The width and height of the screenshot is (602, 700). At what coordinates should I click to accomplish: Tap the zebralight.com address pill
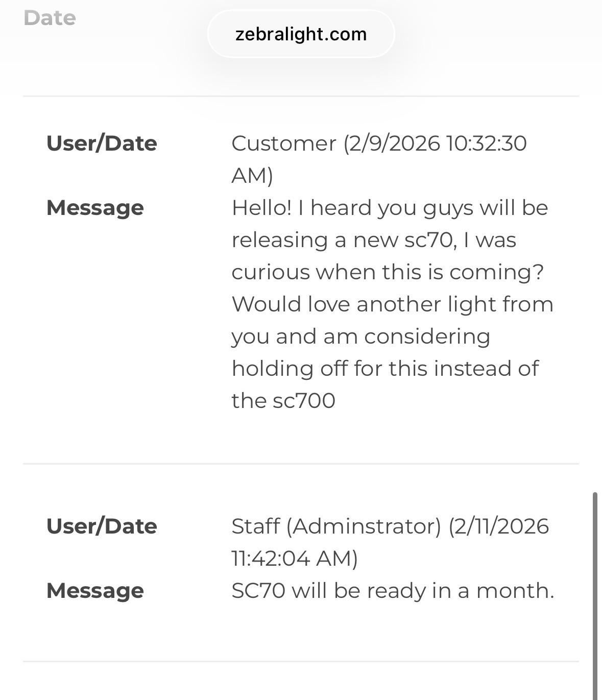tap(301, 34)
